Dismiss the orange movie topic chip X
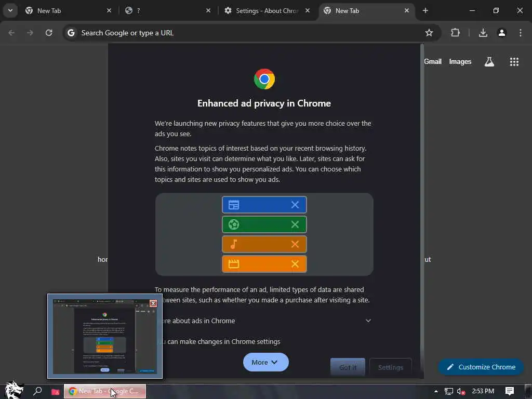This screenshot has width=532, height=399. pos(295,263)
